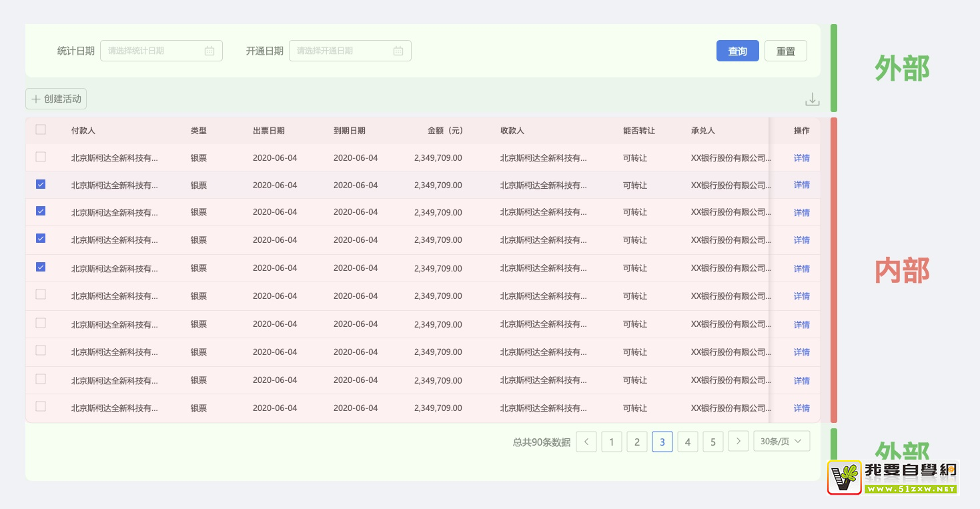Open the 30条/页 page size dropdown

(x=782, y=441)
